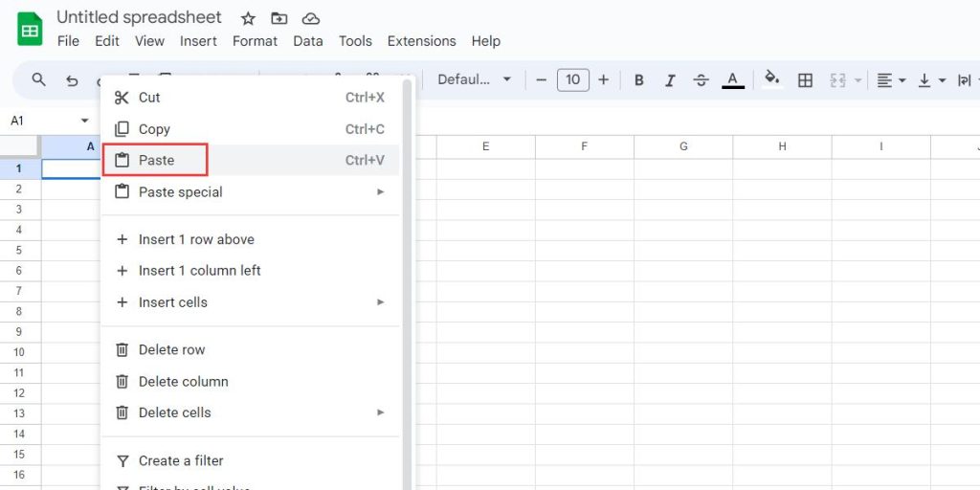Open the Tools menu

click(x=356, y=41)
